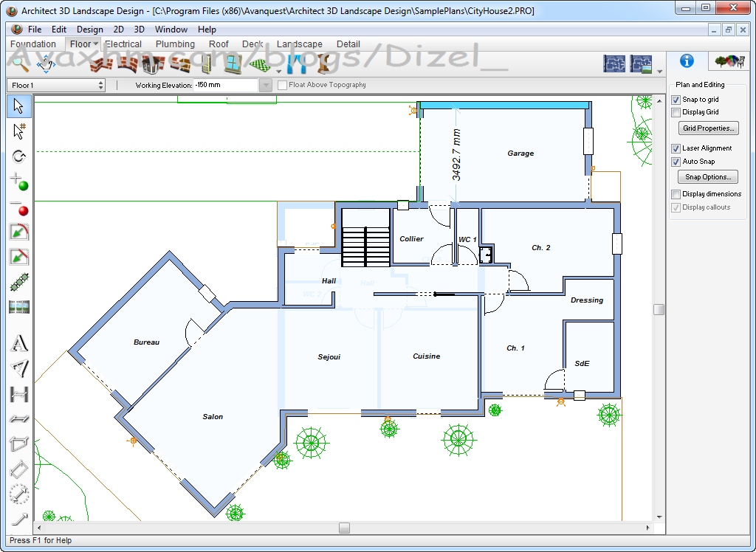This screenshot has height=552, width=756.
Task: Choose the double arrow dimension tool
Action: coord(18,419)
